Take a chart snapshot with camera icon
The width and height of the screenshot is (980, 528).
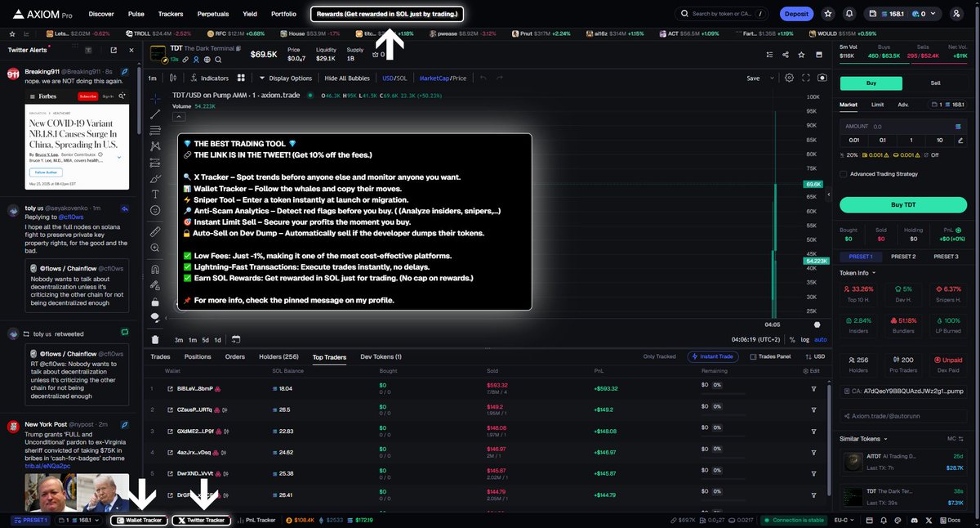click(x=822, y=78)
